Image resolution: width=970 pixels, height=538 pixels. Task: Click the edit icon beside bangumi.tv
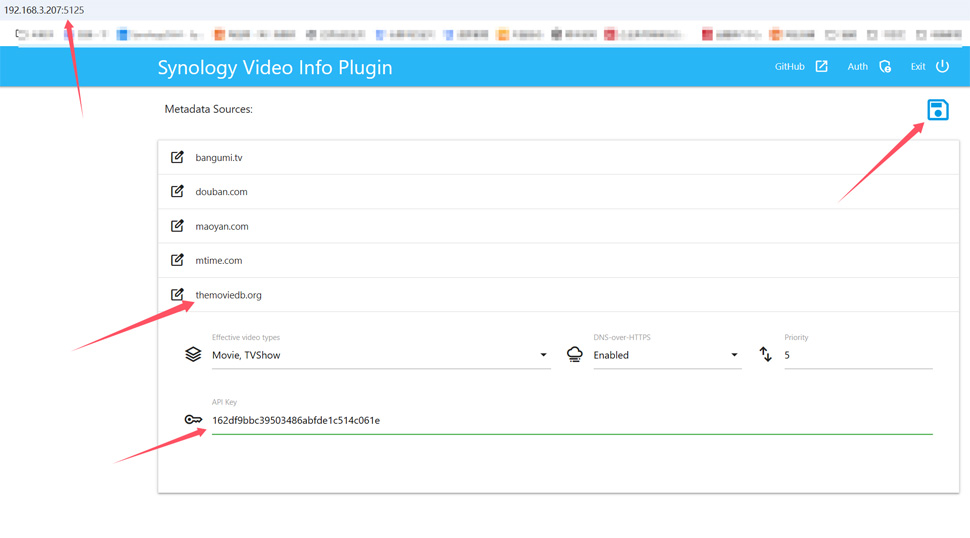(177, 157)
